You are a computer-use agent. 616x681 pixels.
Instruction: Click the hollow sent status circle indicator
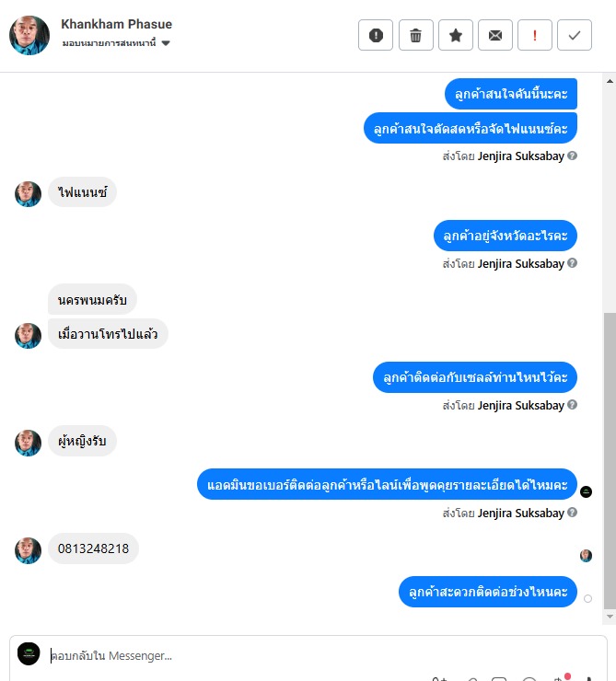[x=587, y=598]
